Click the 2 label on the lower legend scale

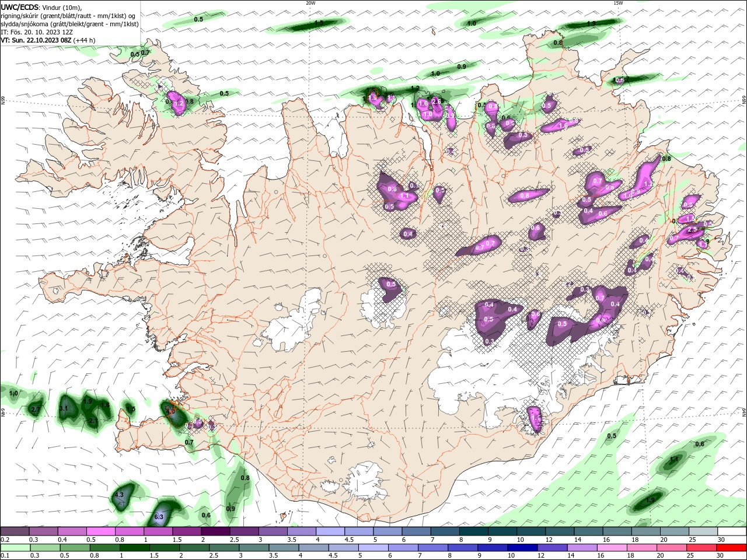(x=181, y=556)
